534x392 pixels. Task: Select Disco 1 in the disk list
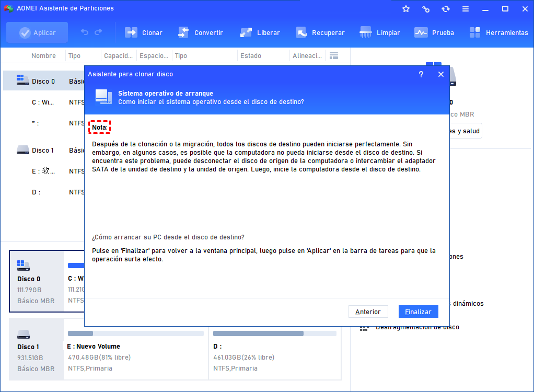point(43,150)
